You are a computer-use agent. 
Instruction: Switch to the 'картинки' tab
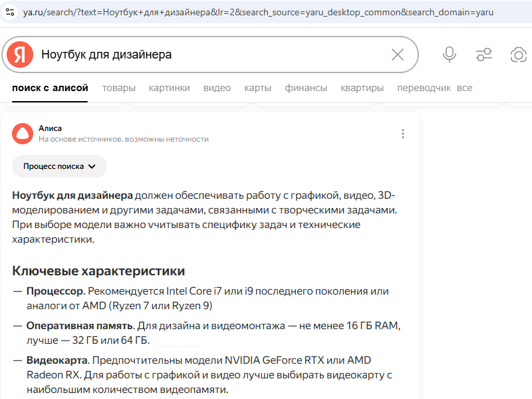coord(170,88)
